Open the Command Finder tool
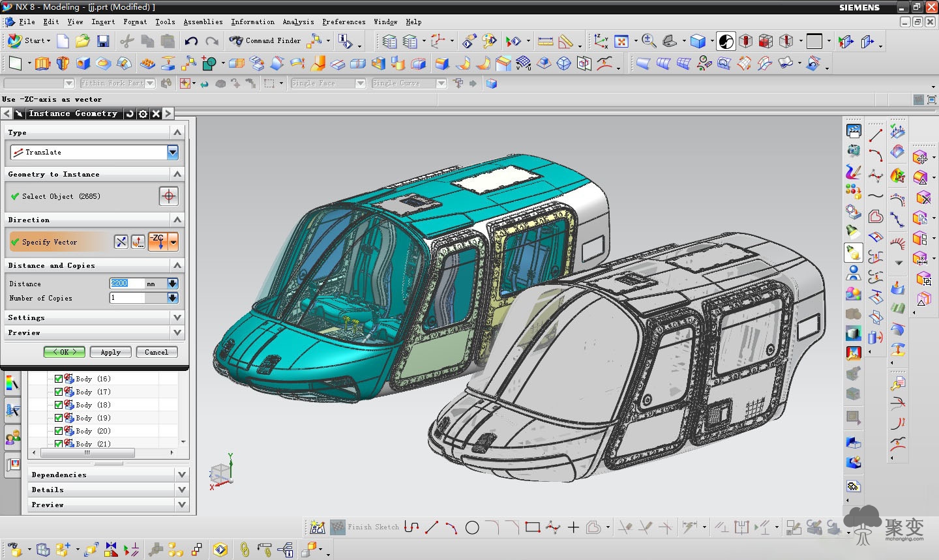This screenshot has width=939, height=560. (x=265, y=41)
